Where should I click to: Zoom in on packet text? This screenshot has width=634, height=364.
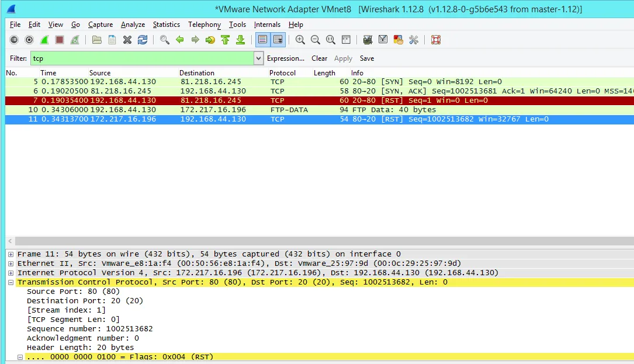pos(300,40)
